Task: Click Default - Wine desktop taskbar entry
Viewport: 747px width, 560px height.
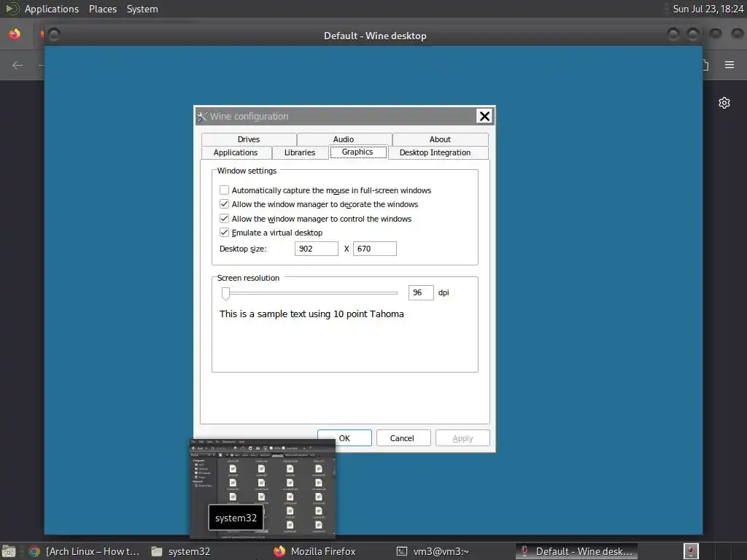Action: coord(577,551)
